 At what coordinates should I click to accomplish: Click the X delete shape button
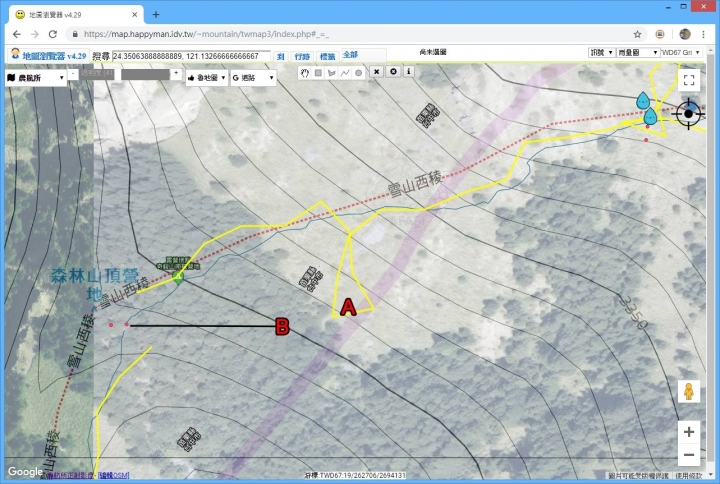tap(377, 72)
